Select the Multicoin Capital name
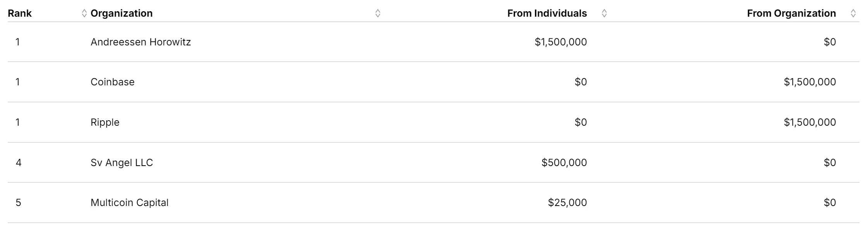The width and height of the screenshot is (868, 232). (x=129, y=203)
